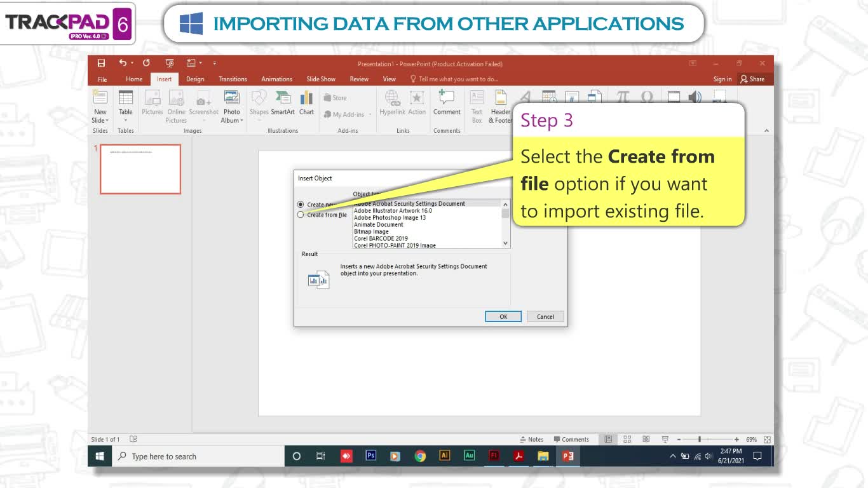Switch to the Slide Show tab

[x=321, y=79]
